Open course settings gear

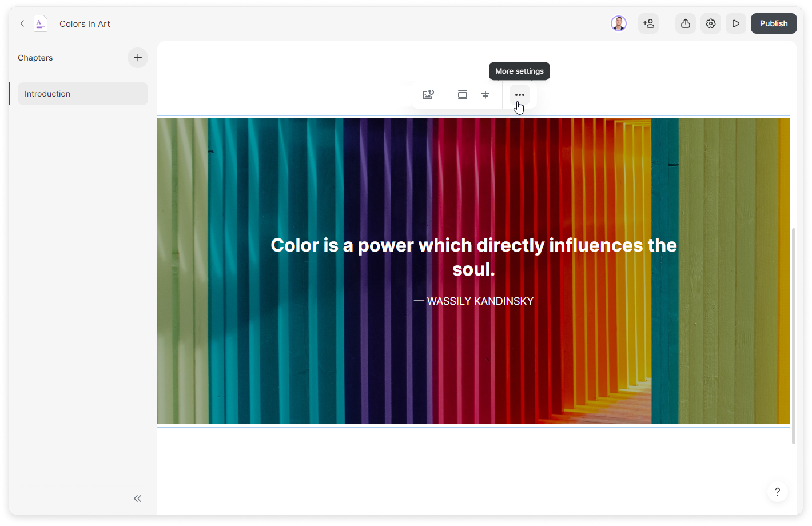click(x=710, y=23)
